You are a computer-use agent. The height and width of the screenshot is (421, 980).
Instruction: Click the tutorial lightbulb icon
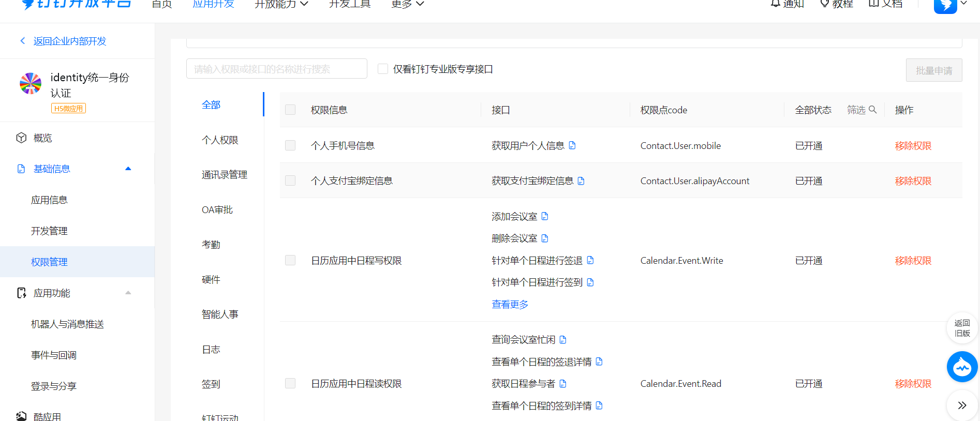tap(825, 3)
